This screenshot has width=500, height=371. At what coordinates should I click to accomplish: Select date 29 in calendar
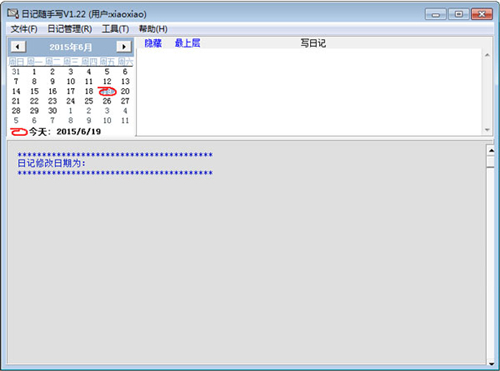(34, 111)
